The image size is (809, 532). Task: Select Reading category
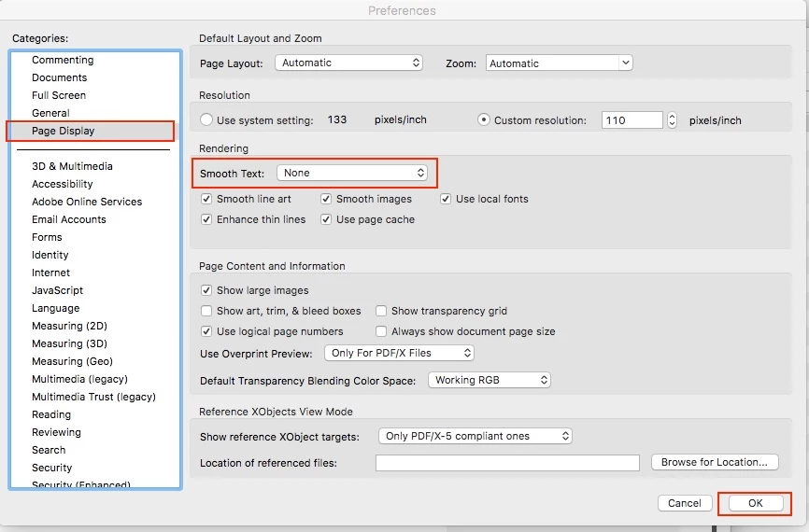click(x=51, y=414)
